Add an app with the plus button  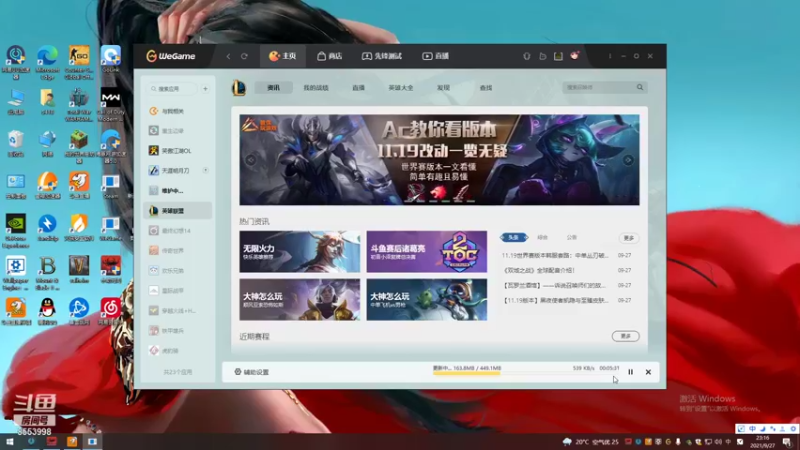[205, 89]
